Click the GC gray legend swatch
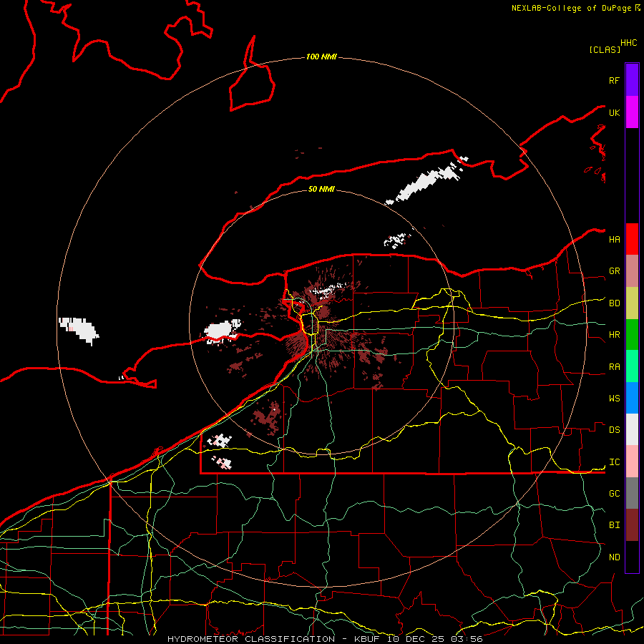The height and width of the screenshot is (644, 644). (632, 493)
